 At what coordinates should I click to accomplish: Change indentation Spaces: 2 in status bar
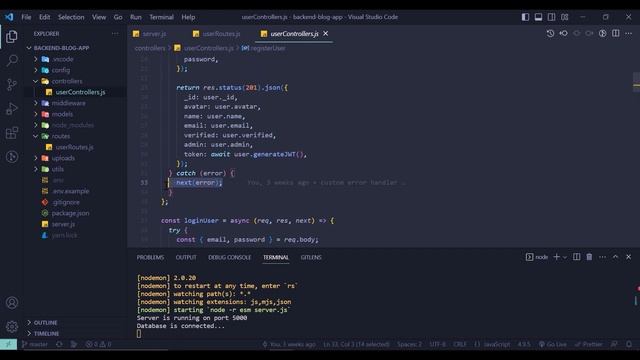tap(409, 344)
